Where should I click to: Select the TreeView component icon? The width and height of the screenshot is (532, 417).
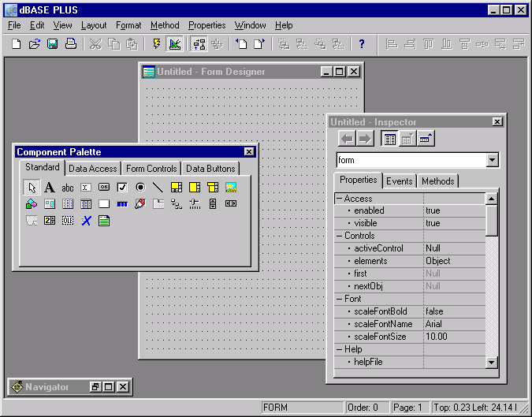177,204
